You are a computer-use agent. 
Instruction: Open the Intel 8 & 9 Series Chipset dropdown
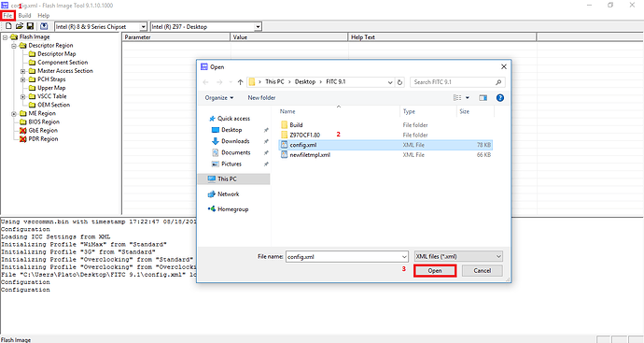[x=143, y=27]
